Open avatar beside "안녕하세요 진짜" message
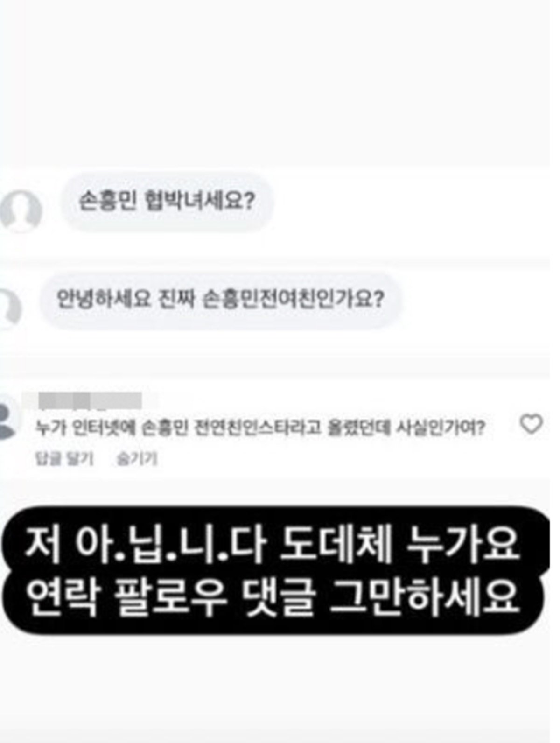 coord(9,309)
